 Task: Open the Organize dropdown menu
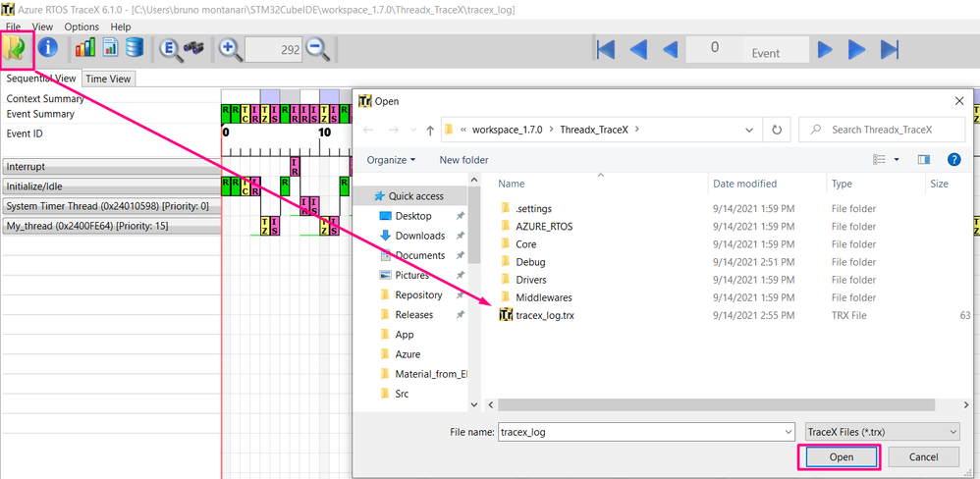pyautogui.click(x=391, y=160)
